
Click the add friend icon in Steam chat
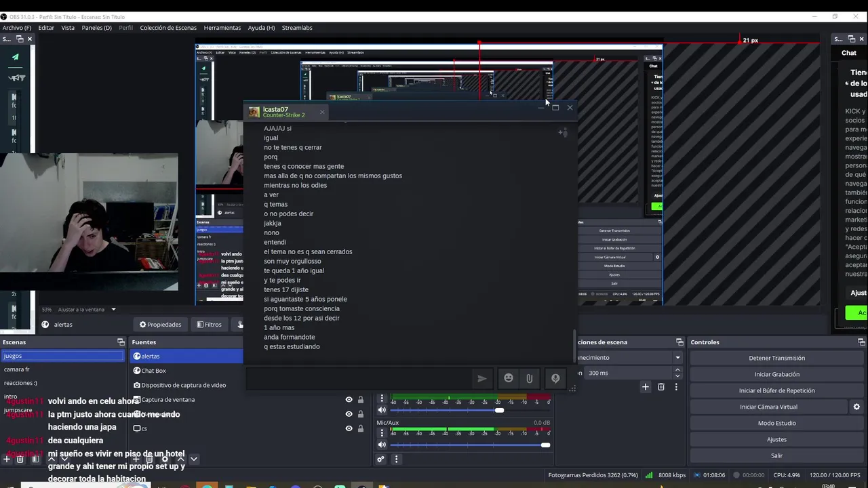pyautogui.click(x=563, y=133)
